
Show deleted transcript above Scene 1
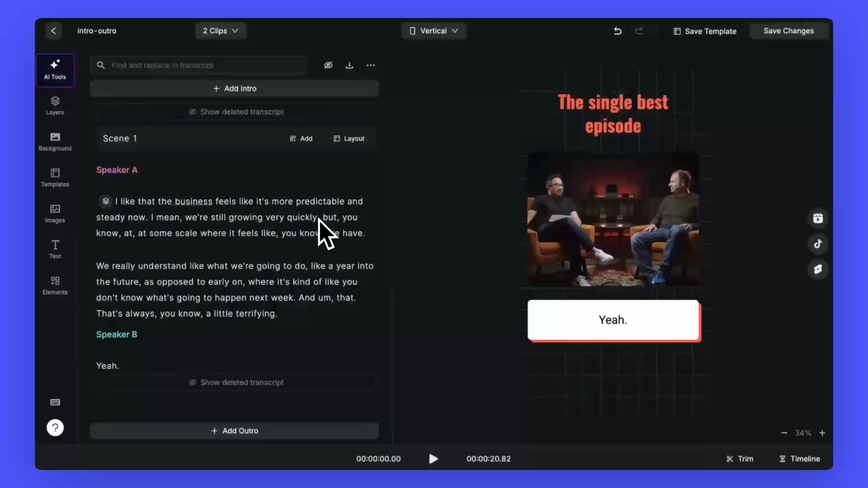click(236, 112)
